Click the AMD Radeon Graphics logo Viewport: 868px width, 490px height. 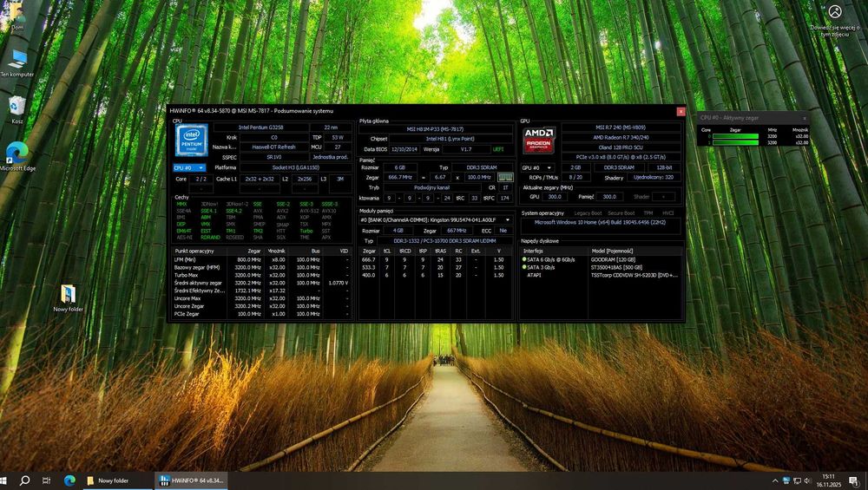click(x=539, y=140)
